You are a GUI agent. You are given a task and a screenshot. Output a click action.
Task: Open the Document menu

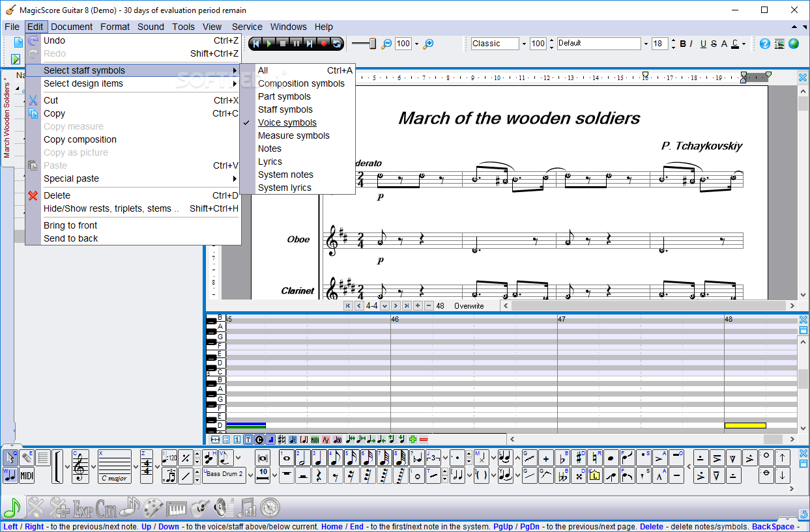(x=72, y=27)
